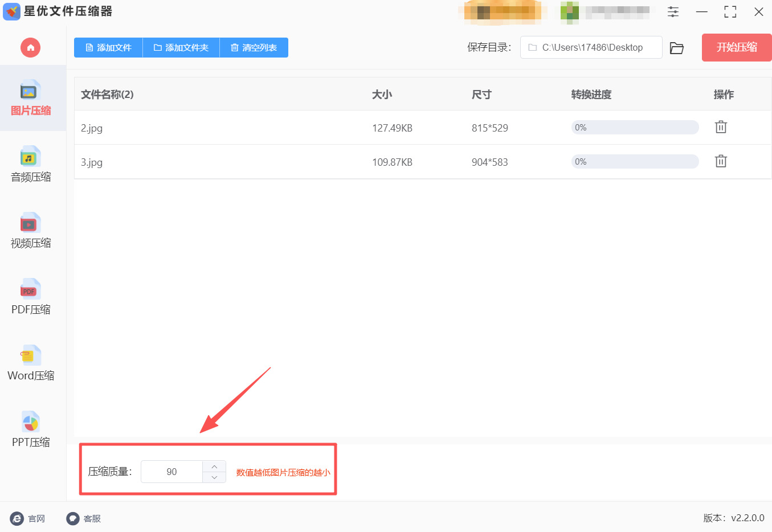
Task: Click the 清空列表 clear list button
Action: 254,48
